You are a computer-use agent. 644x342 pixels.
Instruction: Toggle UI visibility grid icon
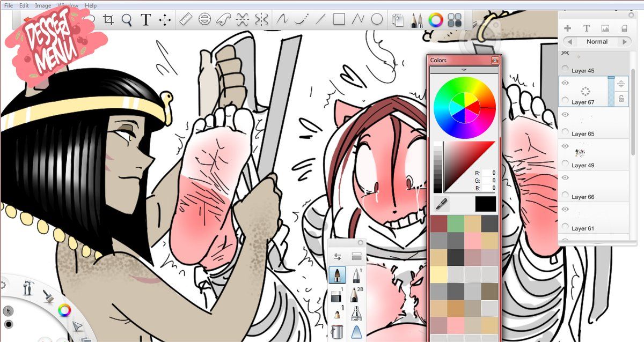pyautogui.click(x=455, y=20)
